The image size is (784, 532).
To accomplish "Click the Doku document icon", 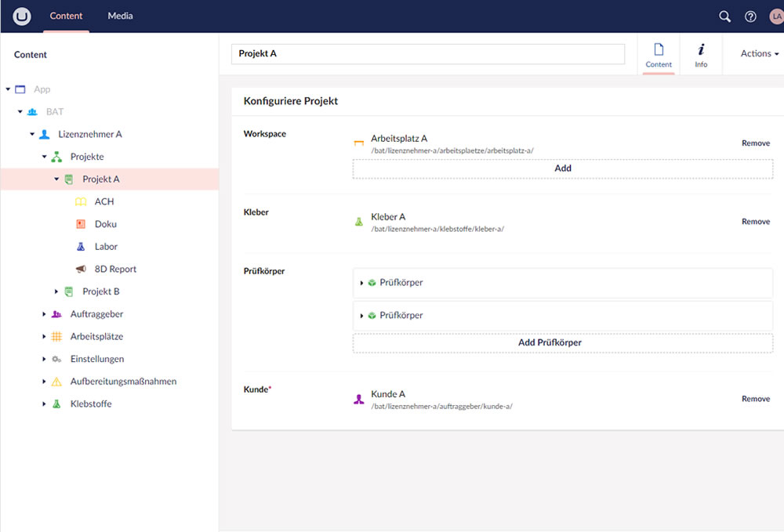I will [80, 224].
